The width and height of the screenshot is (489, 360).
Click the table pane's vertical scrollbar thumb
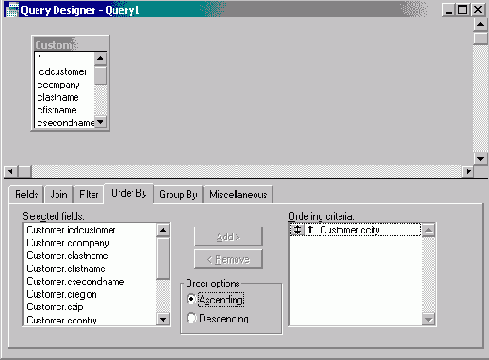coord(480,38)
